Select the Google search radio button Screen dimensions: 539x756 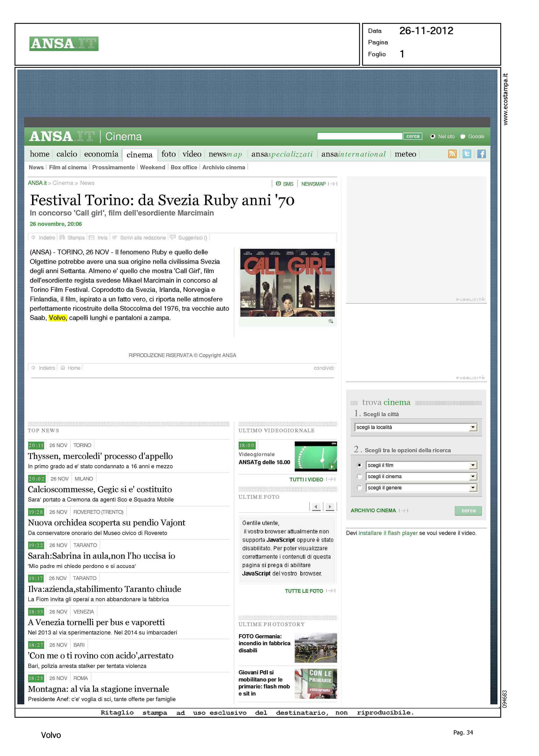(x=463, y=136)
